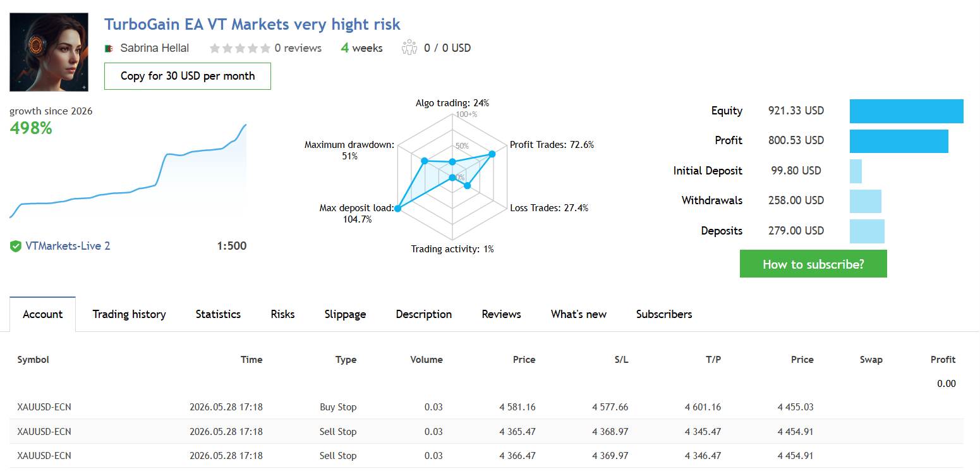This screenshot has height=471, width=980.
Task: Click the star rating icons next to 0 reviews
Action: click(x=240, y=48)
